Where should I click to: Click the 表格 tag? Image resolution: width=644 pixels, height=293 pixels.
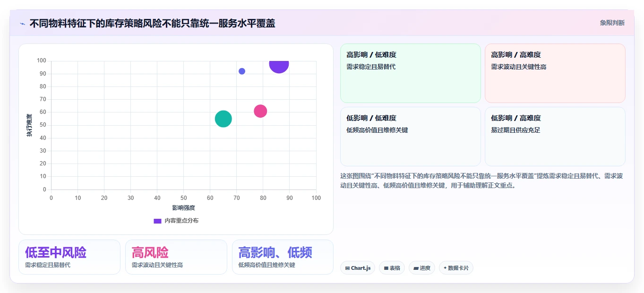(x=392, y=268)
